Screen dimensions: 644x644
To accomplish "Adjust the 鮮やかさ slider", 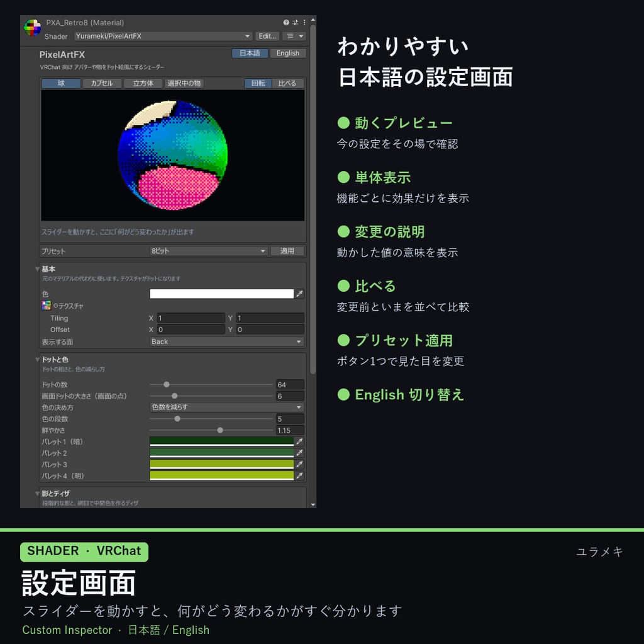I will [x=211, y=430].
